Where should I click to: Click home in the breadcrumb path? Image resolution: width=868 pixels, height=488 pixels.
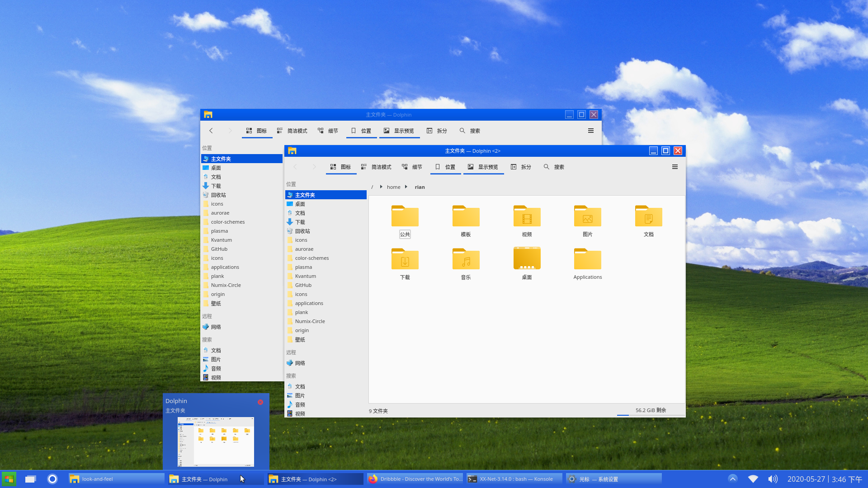coord(393,187)
